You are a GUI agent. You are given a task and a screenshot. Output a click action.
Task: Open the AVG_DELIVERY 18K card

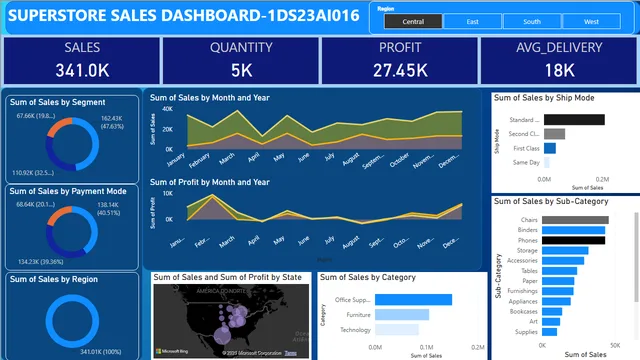pos(559,60)
